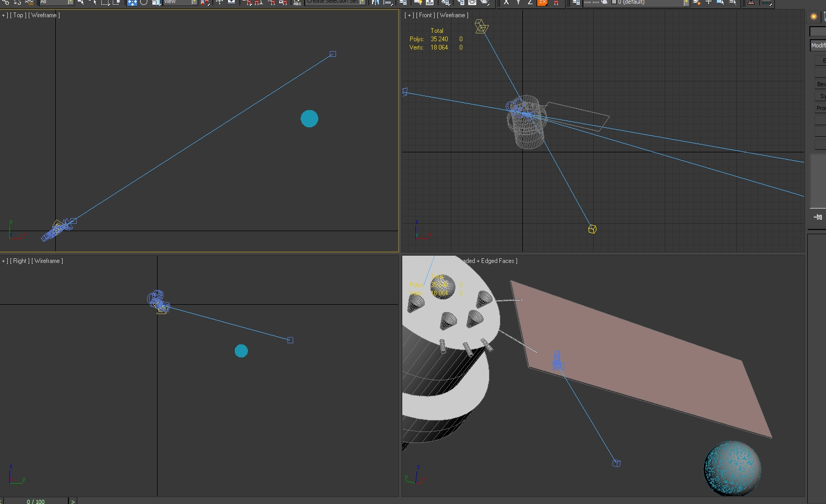Click the rectangular selection region icon

[105, 2]
